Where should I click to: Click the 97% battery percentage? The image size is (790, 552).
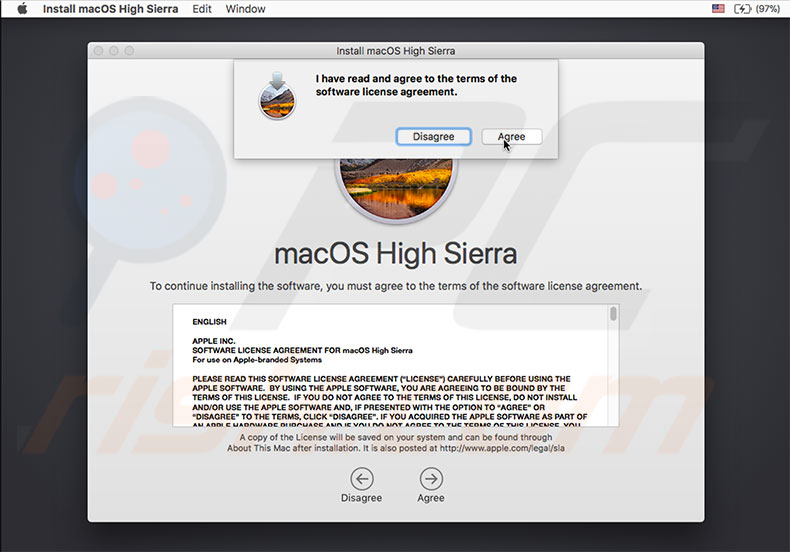768,9
